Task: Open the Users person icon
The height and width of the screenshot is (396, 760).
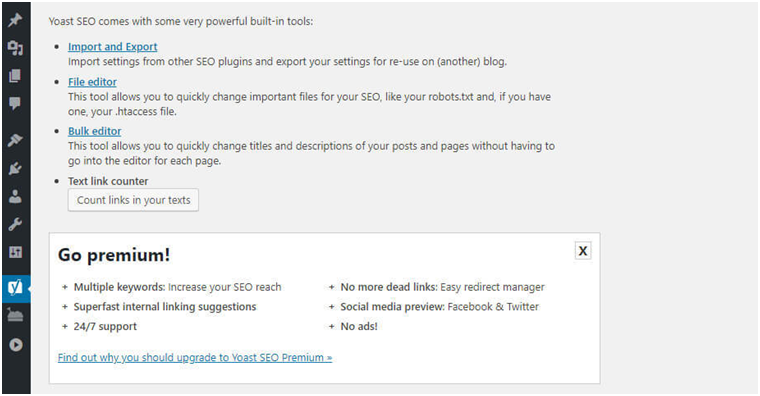Action: [15, 196]
